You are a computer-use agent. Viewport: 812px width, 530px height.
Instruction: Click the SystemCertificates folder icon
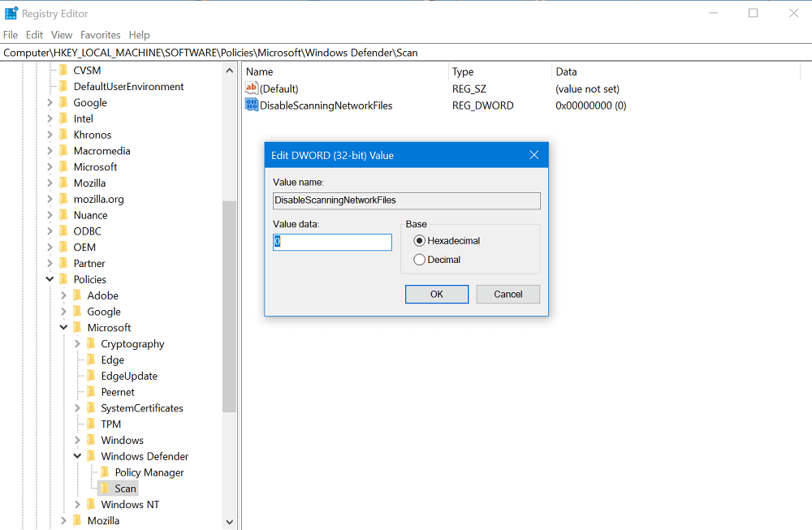pyautogui.click(x=91, y=408)
